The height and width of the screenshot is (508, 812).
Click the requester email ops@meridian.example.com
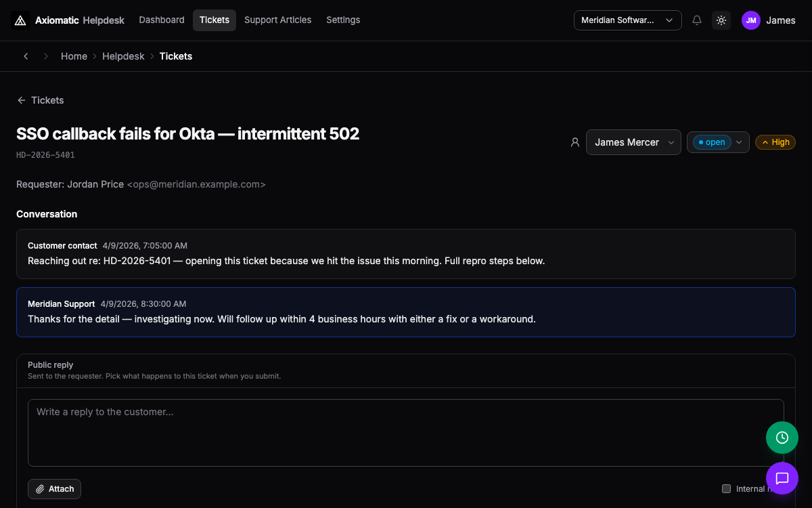196,184
